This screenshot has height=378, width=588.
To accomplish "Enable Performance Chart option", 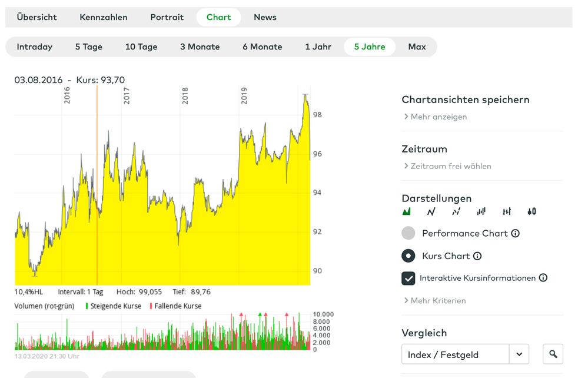I will point(408,233).
